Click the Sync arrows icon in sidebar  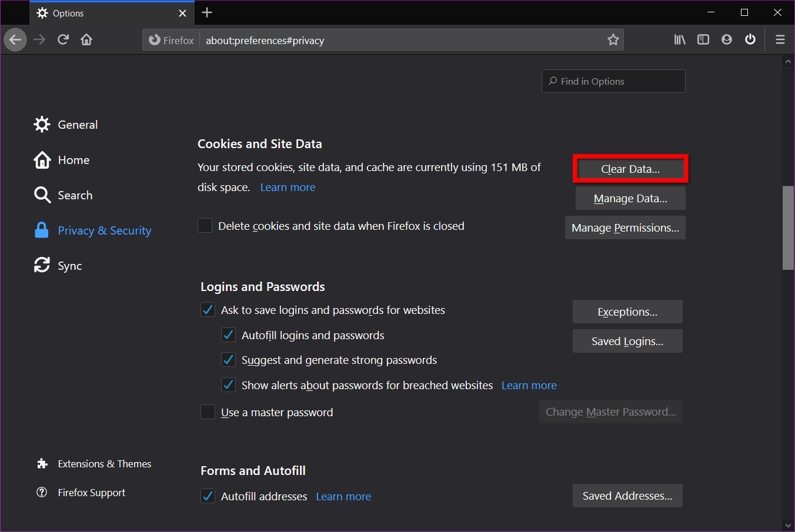click(42, 265)
